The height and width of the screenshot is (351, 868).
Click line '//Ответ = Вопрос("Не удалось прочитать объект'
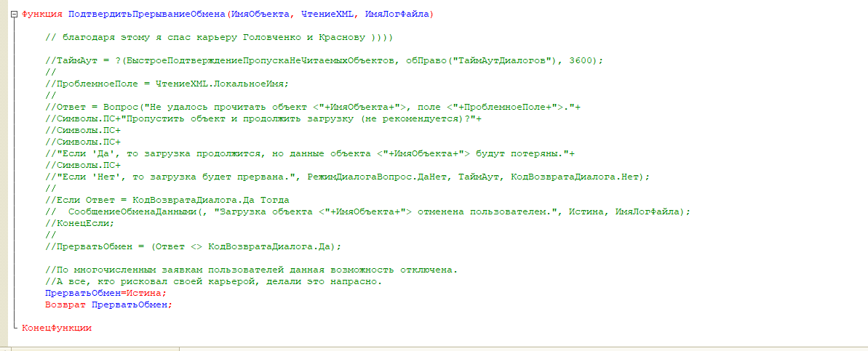(314, 108)
